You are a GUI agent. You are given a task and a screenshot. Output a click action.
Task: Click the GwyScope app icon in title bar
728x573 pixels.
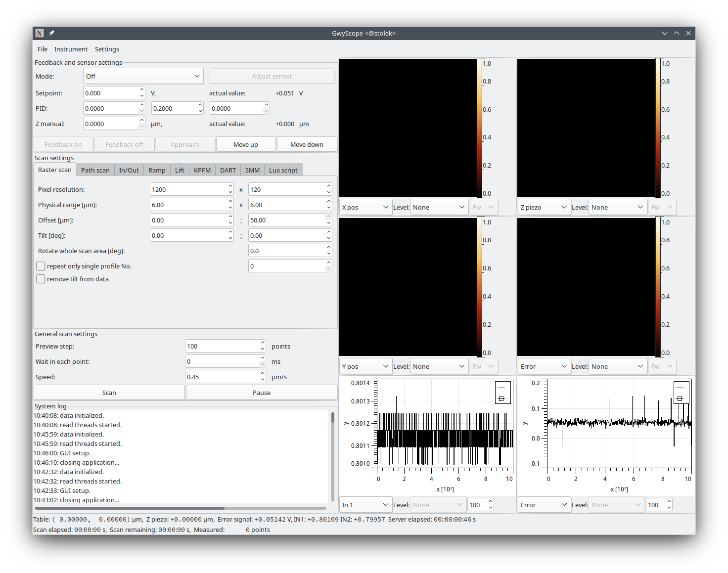[40, 33]
